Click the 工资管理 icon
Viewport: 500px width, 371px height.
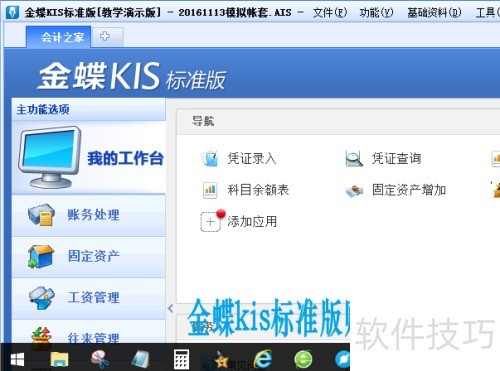[41, 298]
